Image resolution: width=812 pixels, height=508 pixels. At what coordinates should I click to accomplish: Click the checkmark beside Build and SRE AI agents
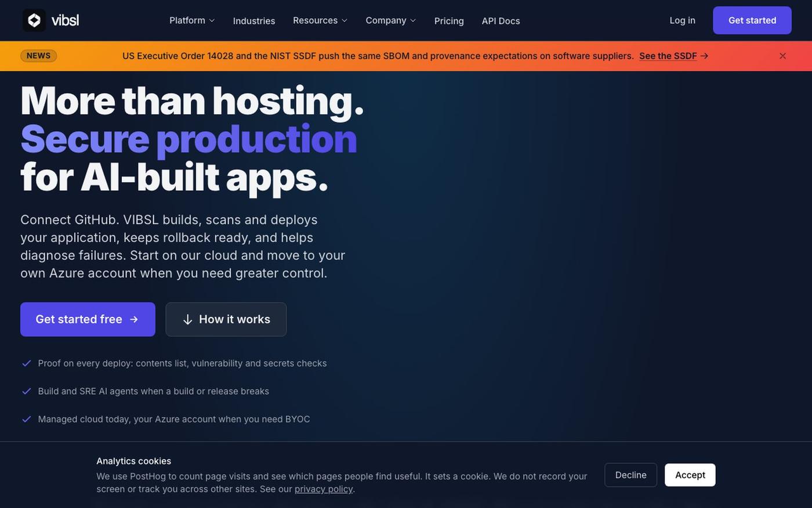click(x=27, y=391)
